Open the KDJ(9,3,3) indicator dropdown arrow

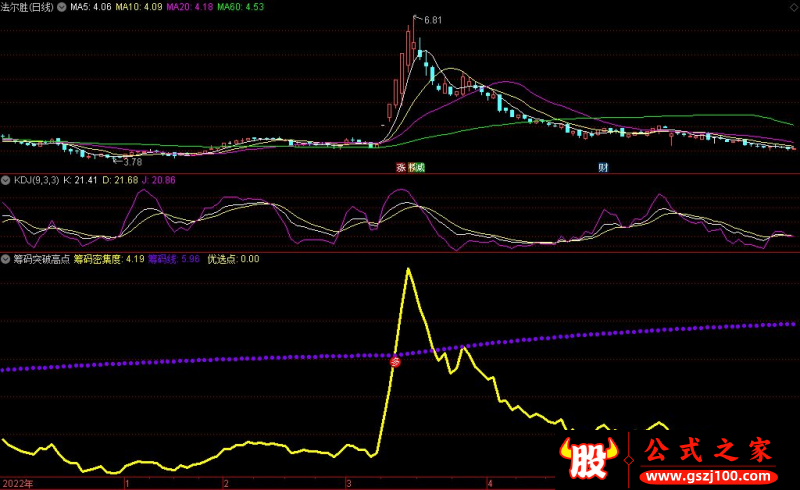point(6,180)
